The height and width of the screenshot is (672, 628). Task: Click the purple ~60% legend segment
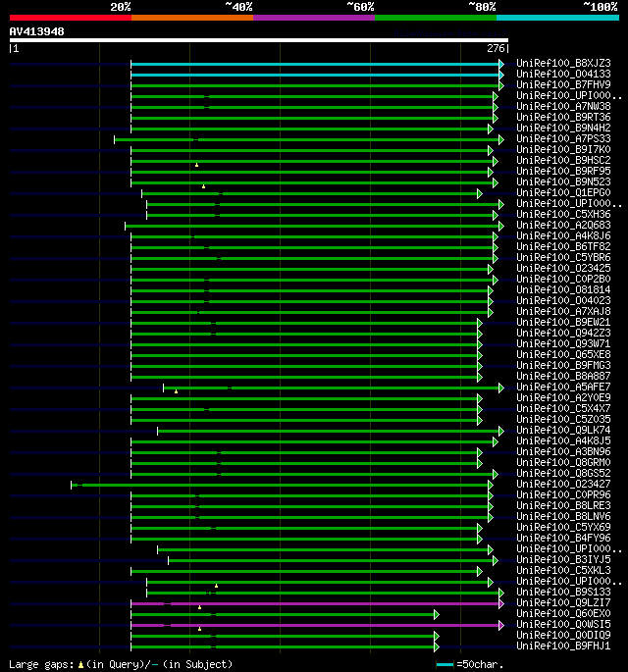[x=314, y=18]
